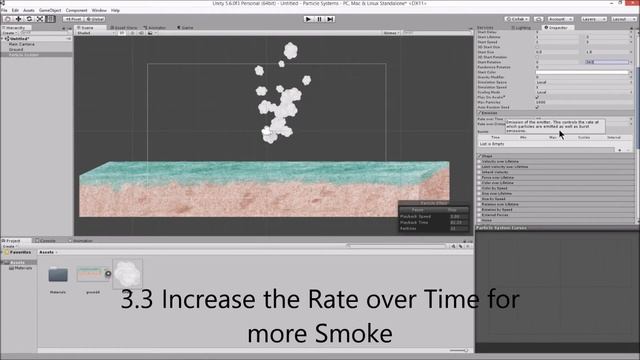The height and width of the screenshot is (360, 640).
Task: Click the Play button
Action: (x=309, y=19)
